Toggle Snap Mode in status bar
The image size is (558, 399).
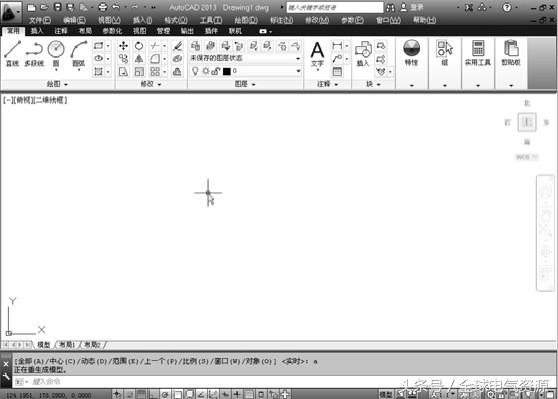point(129,394)
